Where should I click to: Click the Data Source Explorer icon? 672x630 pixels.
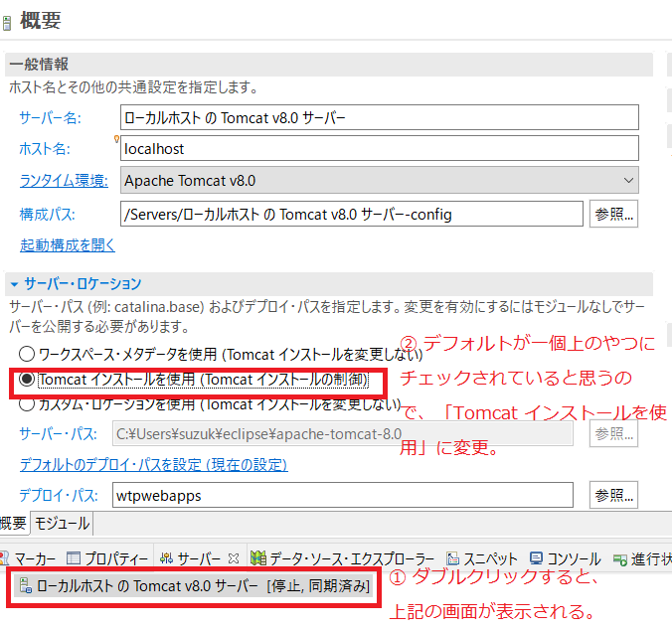(x=258, y=558)
